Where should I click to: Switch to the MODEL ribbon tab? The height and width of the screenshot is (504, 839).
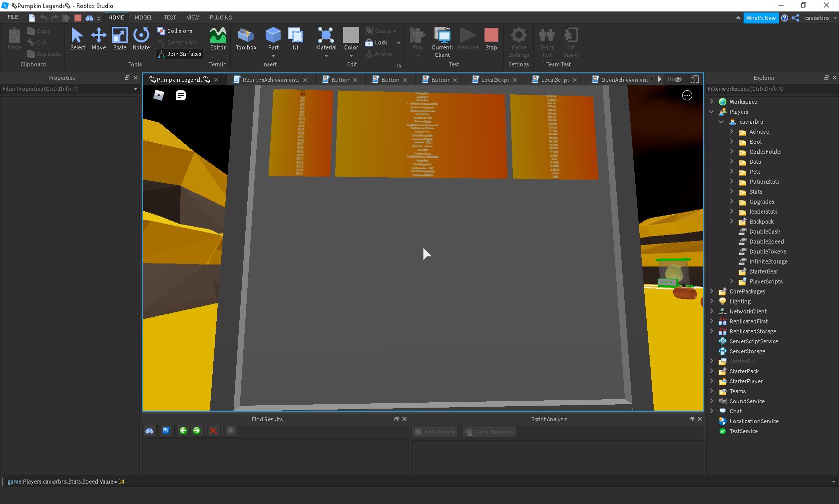coord(143,17)
